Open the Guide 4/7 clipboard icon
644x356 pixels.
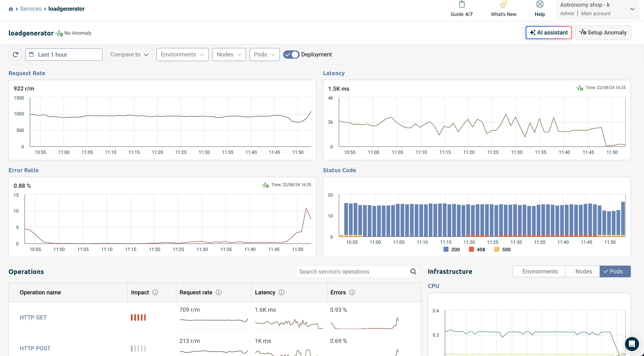tap(462, 4)
